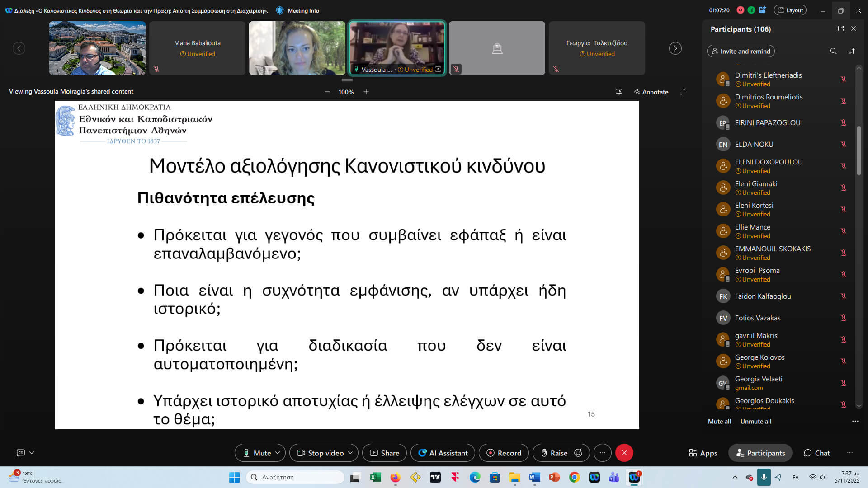Expand the Mute audio options arrow
This screenshot has height=488, width=868.
(278, 453)
